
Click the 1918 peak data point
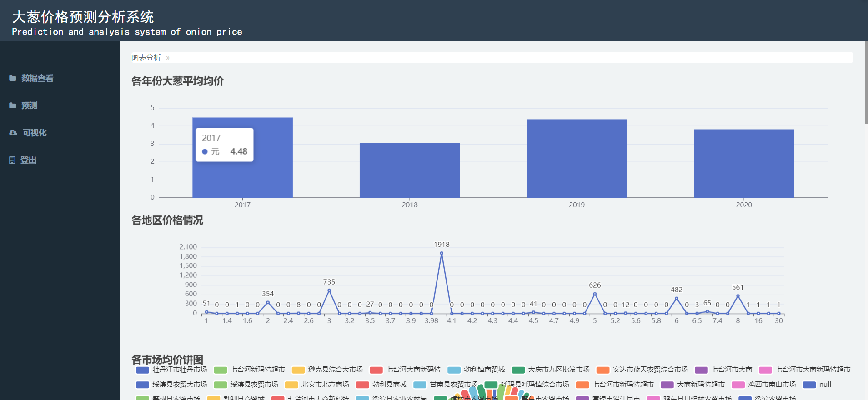coord(442,254)
